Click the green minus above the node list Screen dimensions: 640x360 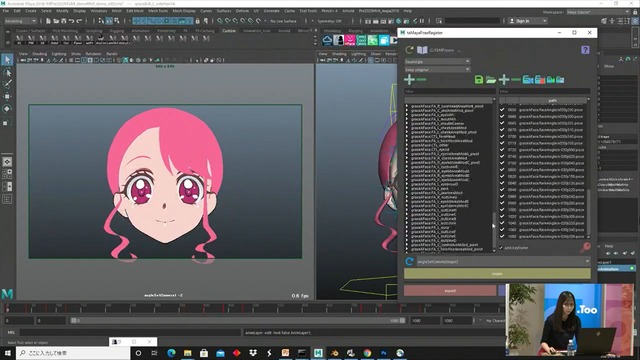pyautogui.click(x=422, y=80)
